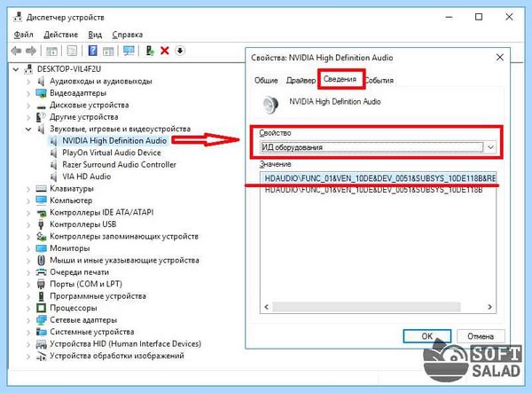Click the OK button

pyautogui.click(x=427, y=336)
